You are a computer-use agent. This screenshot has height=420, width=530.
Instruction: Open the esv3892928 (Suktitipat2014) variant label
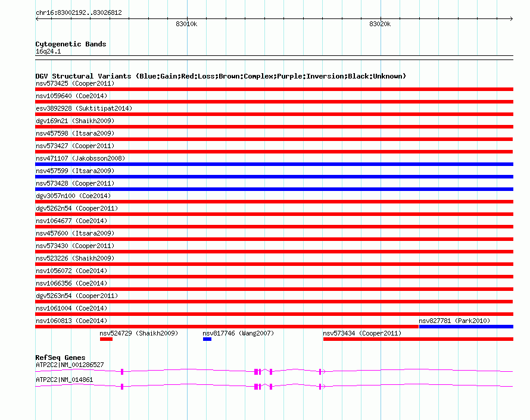click(x=84, y=108)
